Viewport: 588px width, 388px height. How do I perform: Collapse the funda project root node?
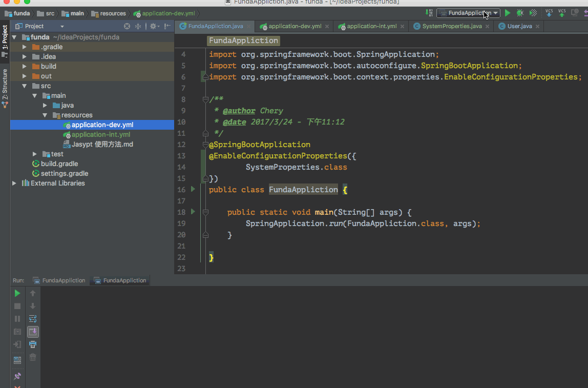point(14,37)
